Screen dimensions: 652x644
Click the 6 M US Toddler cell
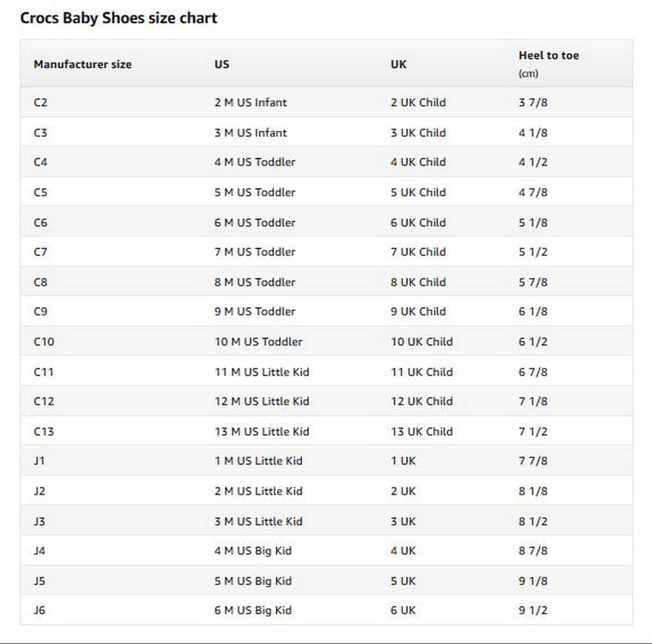[255, 223]
